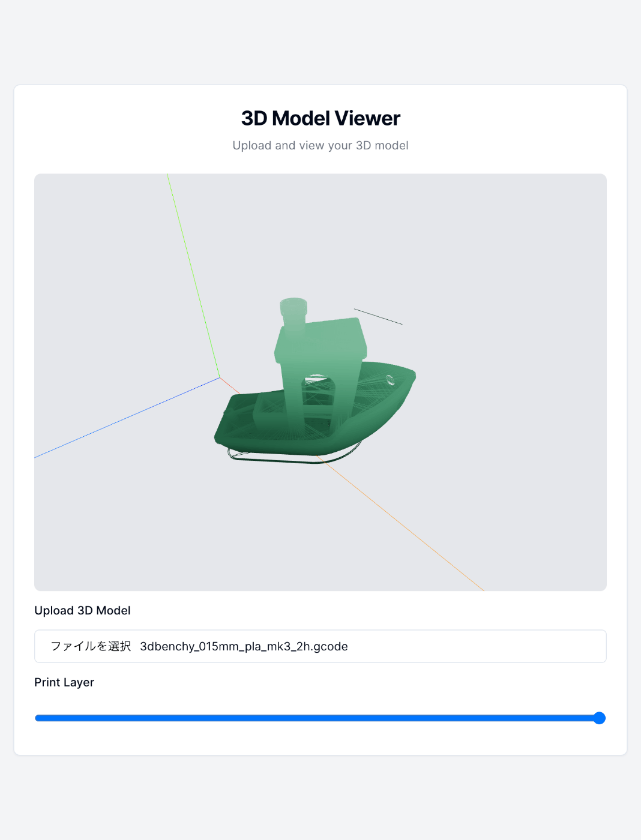This screenshot has width=641, height=840.
Task: Click the thin dark travel line near the roof
Action: coord(378,317)
